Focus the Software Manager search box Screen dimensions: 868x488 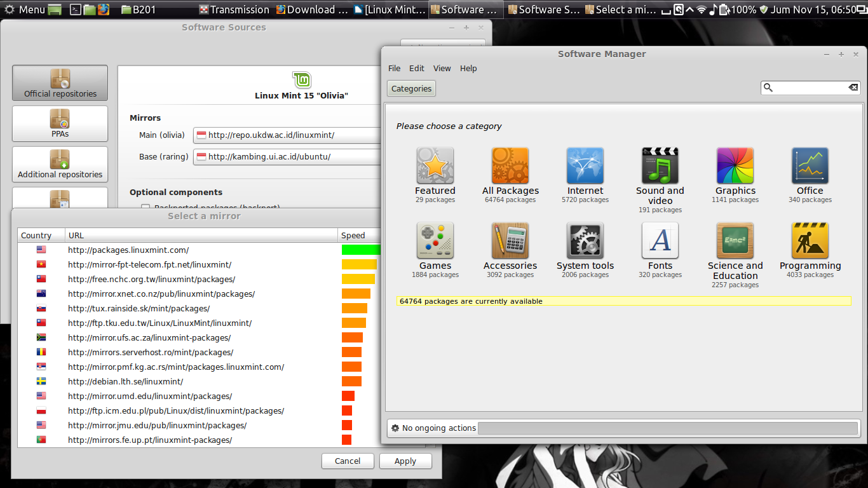(810, 88)
